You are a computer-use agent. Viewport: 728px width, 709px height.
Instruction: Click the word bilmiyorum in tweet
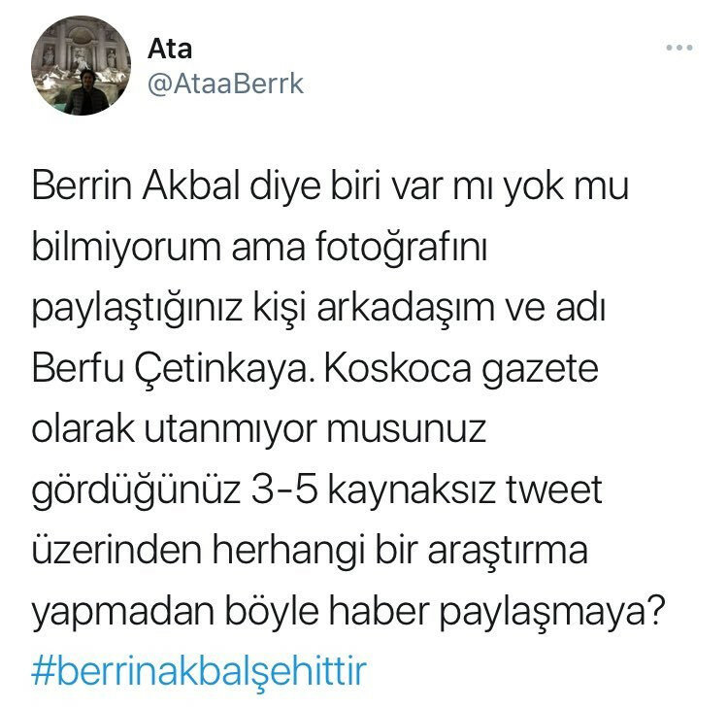point(126,248)
